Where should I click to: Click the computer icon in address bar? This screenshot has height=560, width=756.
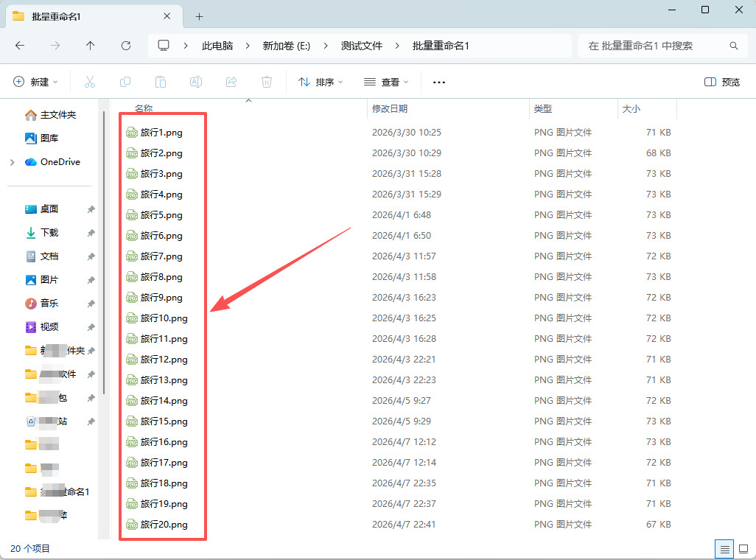click(164, 46)
